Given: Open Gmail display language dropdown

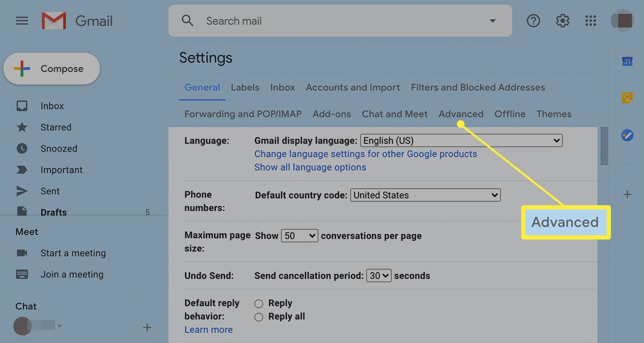Looking at the screenshot, I should [x=462, y=140].
